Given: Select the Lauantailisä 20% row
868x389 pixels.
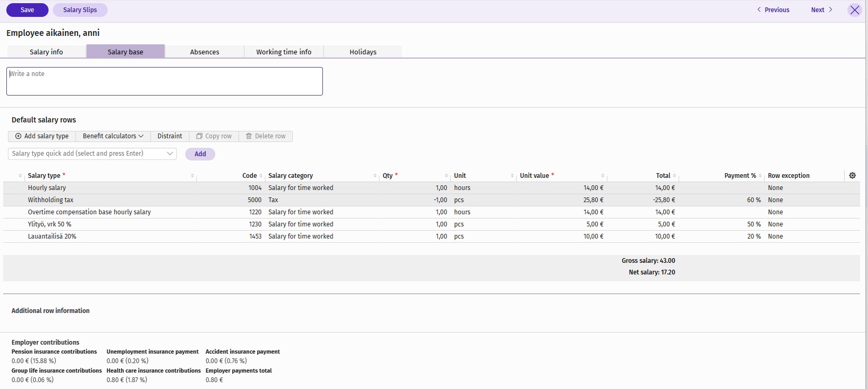Looking at the screenshot, I should point(431,236).
